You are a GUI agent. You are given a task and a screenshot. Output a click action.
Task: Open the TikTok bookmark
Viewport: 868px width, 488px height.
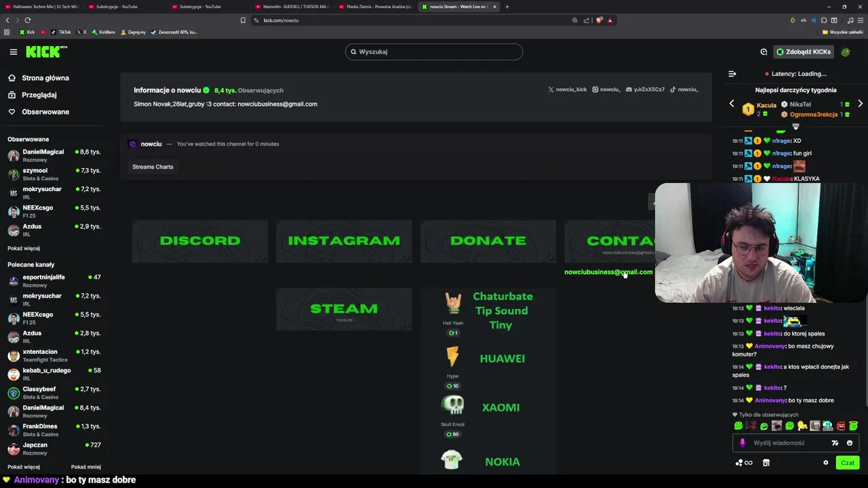point(60,32)
